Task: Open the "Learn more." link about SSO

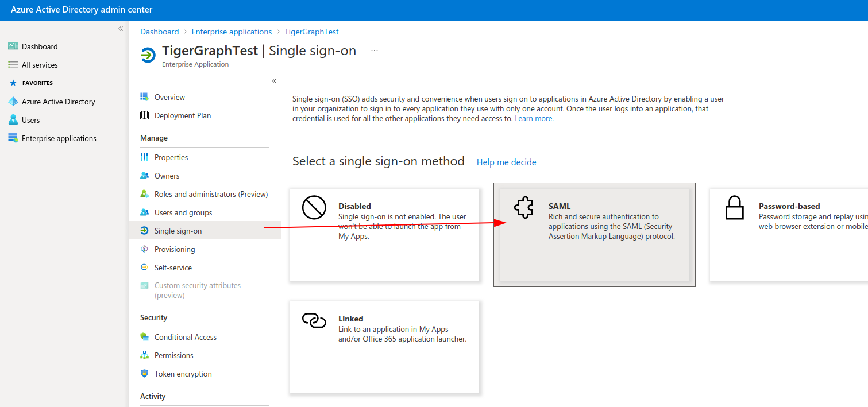Action: coord(534,118)
